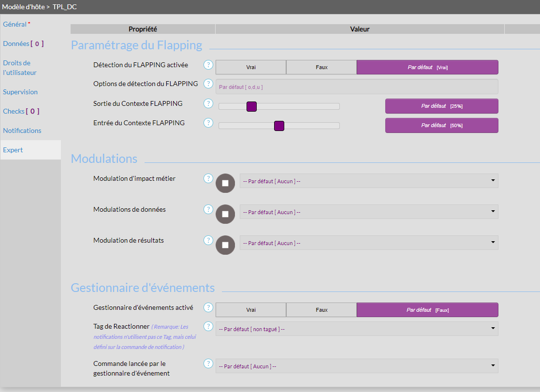Switch to the Notifications tab
Image resolution: width=540 pixels, height=392 pixels.
[x=22, y=131]
